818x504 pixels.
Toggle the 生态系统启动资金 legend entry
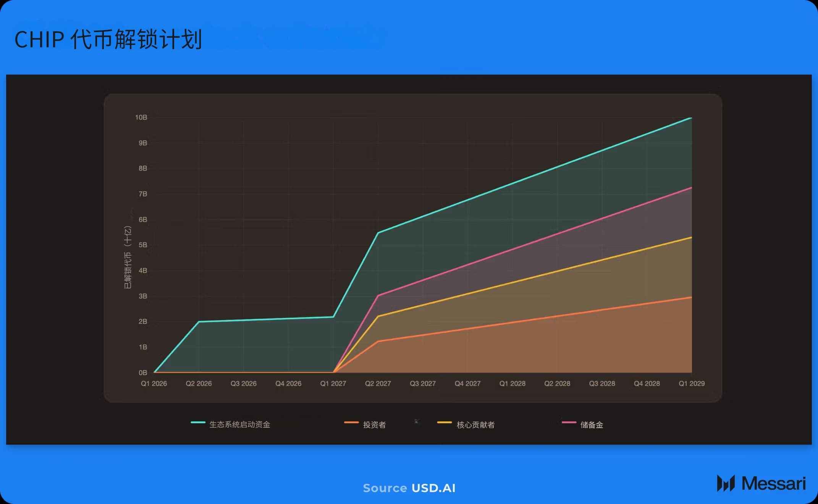tap(239, 425)
